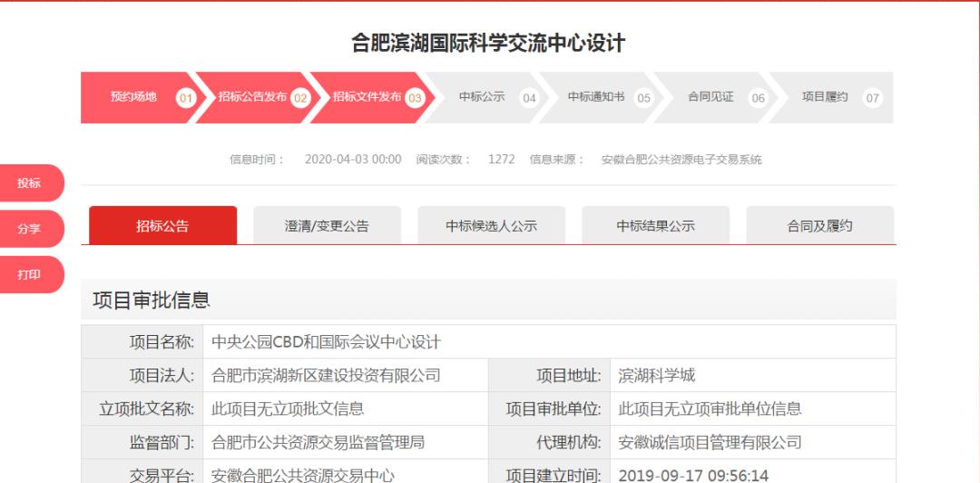Screen dimensions: 980x483
Task: Click the 项目名称 label cell
Action: click(142, 341)
